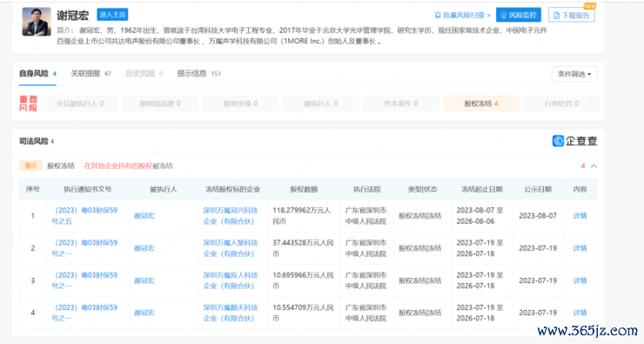Open notice link in row 2
The image size is (644, 344).
(84, 248)
